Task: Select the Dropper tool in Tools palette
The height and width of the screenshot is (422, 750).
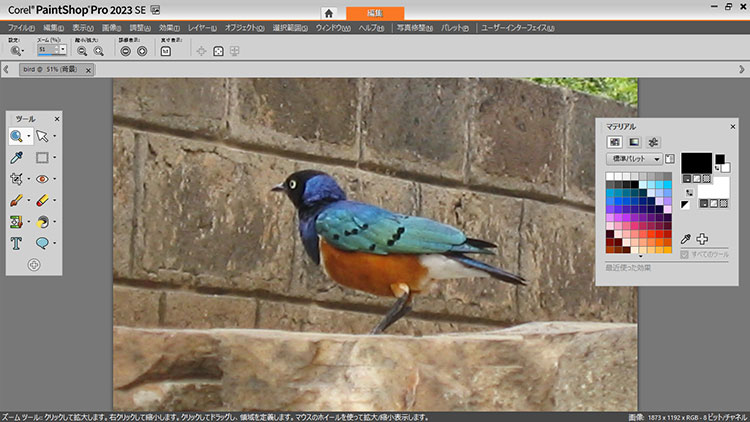Action: pyautogui.click(x=17, y=157)
